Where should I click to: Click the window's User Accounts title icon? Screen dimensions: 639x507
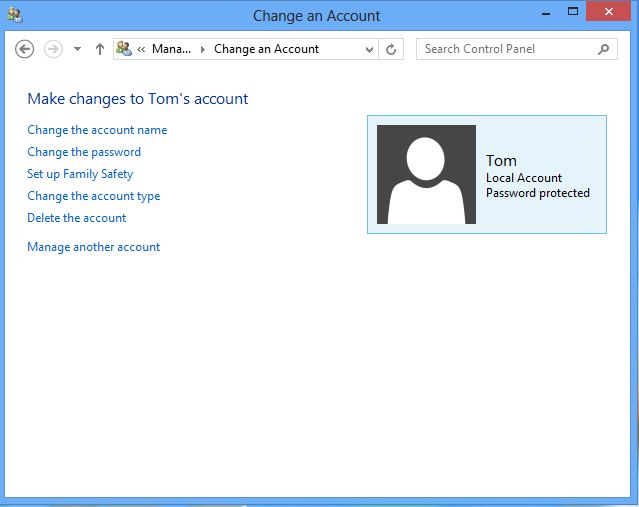click(x=15, y=15)
